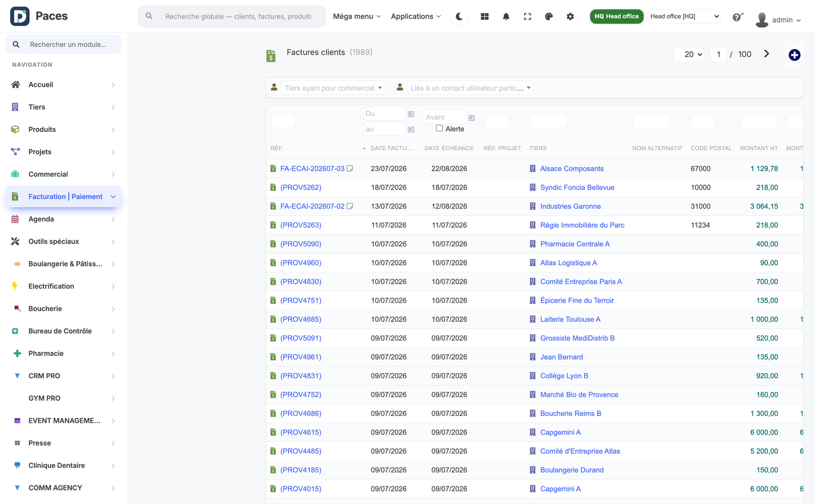815x504 pixels.
Task: Click the Electrification lightning icon
Action: click(15, 286)
